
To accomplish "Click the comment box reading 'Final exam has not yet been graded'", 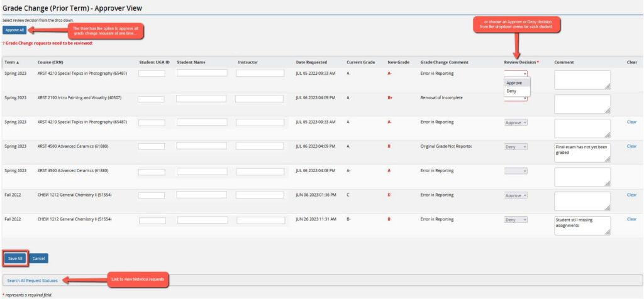I will point(582,152).
